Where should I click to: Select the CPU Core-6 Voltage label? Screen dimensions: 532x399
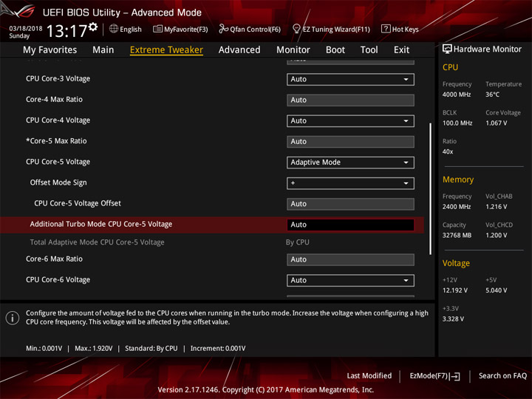[x=58, y=280]
